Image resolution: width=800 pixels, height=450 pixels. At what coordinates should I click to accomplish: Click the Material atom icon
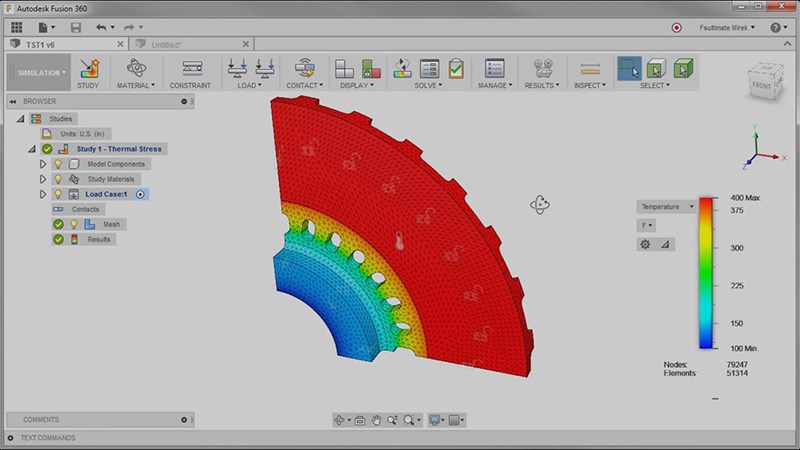point(136,68)
